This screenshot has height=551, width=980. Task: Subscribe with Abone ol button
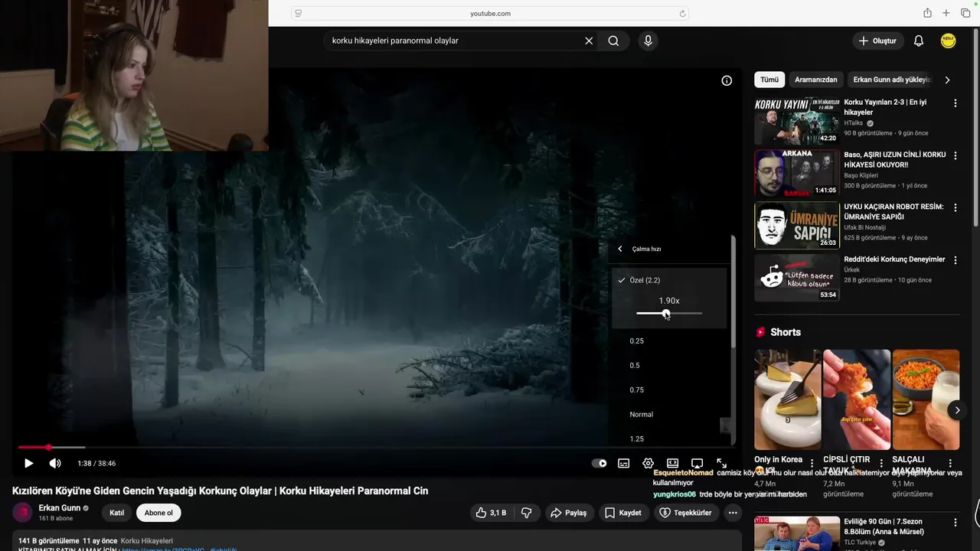coord(158,513)
